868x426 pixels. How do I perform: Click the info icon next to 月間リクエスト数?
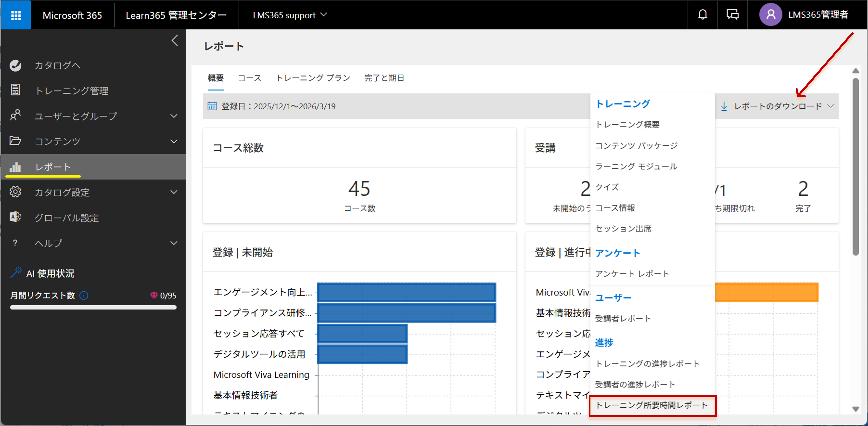click(x=84, y=295)
